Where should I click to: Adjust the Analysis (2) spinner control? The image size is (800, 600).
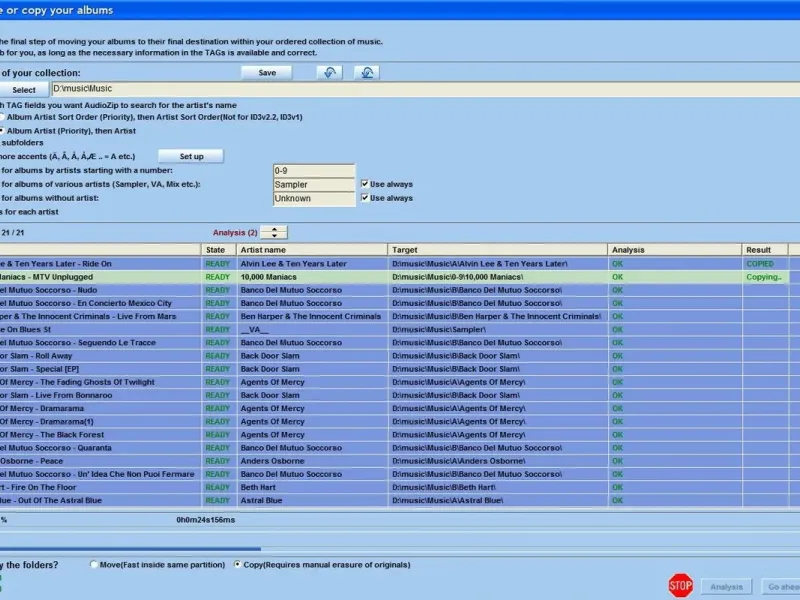273,232
